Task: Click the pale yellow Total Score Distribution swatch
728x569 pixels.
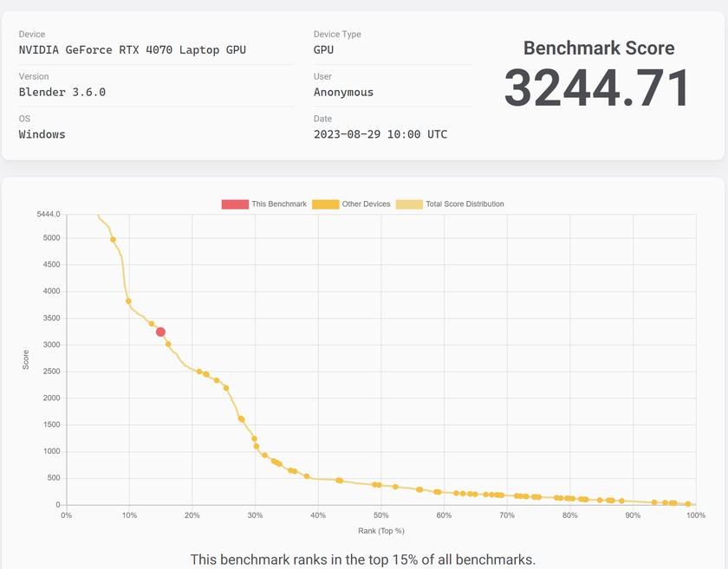Action: click(x=409, y=204)
